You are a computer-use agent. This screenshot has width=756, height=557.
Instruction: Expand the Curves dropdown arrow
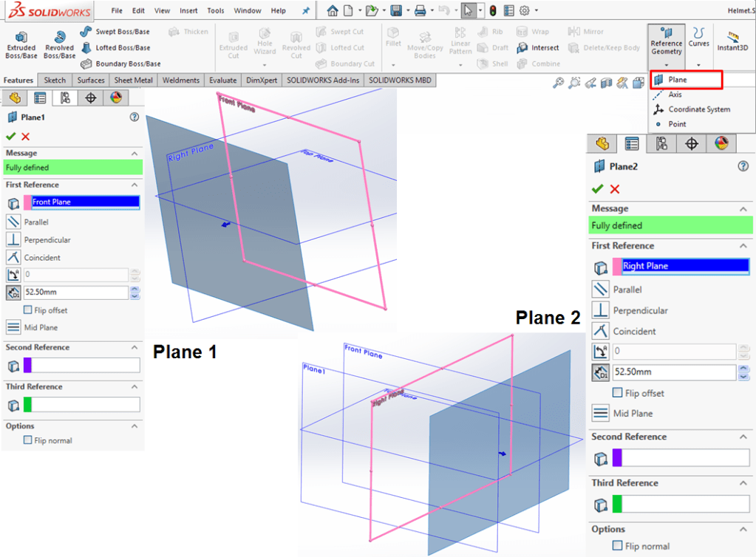point(698,65)
